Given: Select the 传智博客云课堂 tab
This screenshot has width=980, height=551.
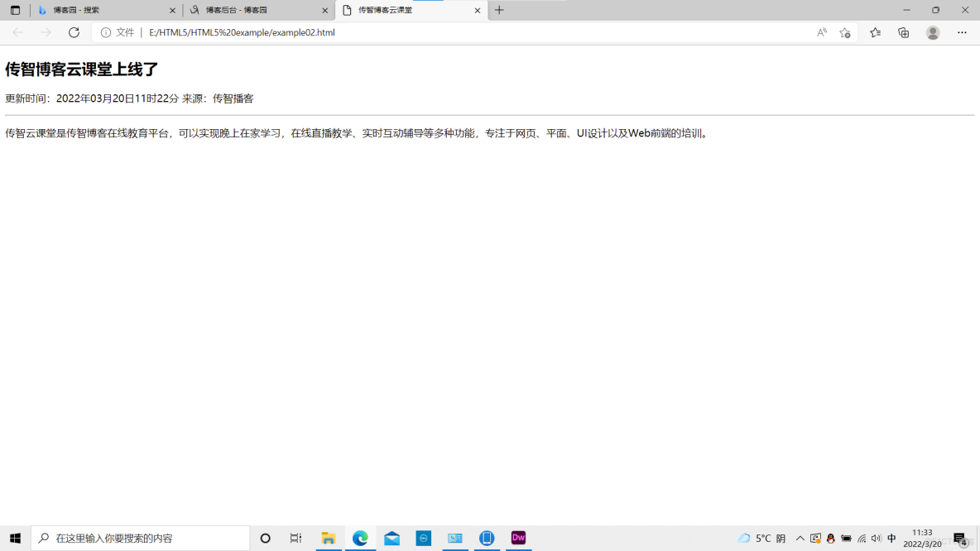Looking at the screenshot, I should coord(411,10).
